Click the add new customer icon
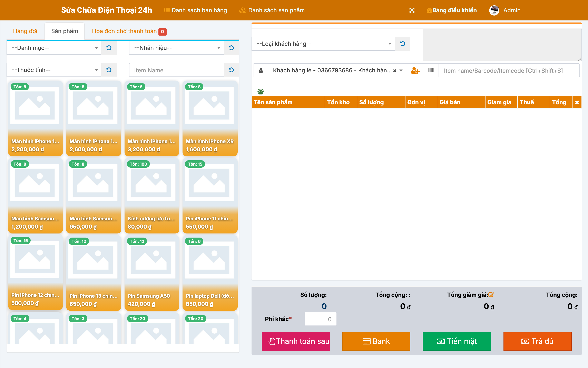588x368 pixels. [415, 71]
